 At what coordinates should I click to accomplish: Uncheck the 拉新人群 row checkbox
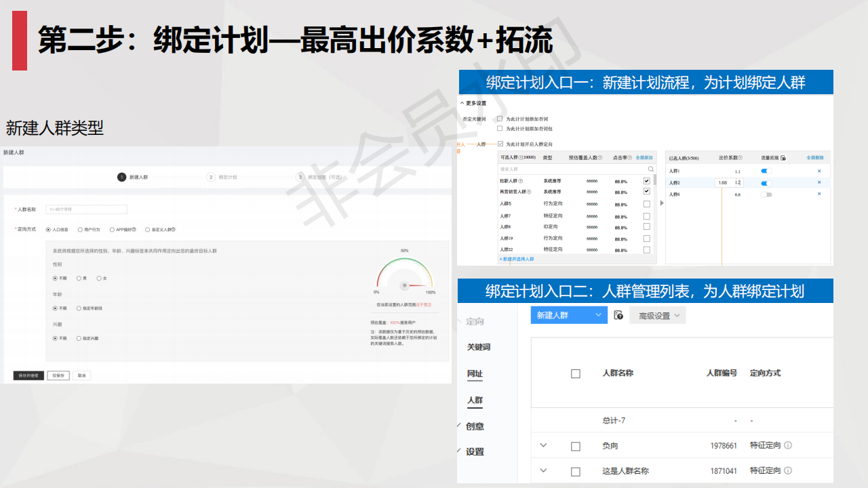(647, 181)
